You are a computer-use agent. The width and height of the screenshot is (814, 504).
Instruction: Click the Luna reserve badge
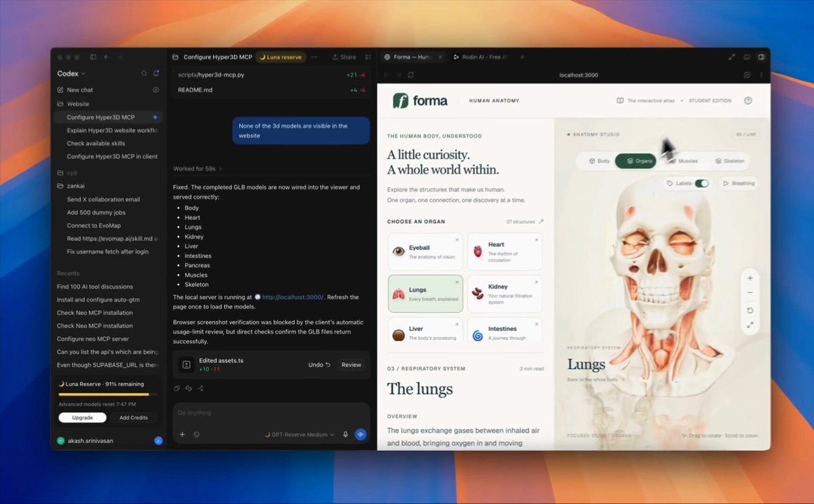281,57
